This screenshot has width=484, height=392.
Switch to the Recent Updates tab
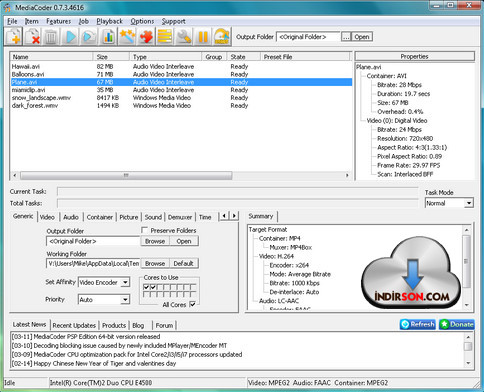pyautogui.click(x=74, y=325)
